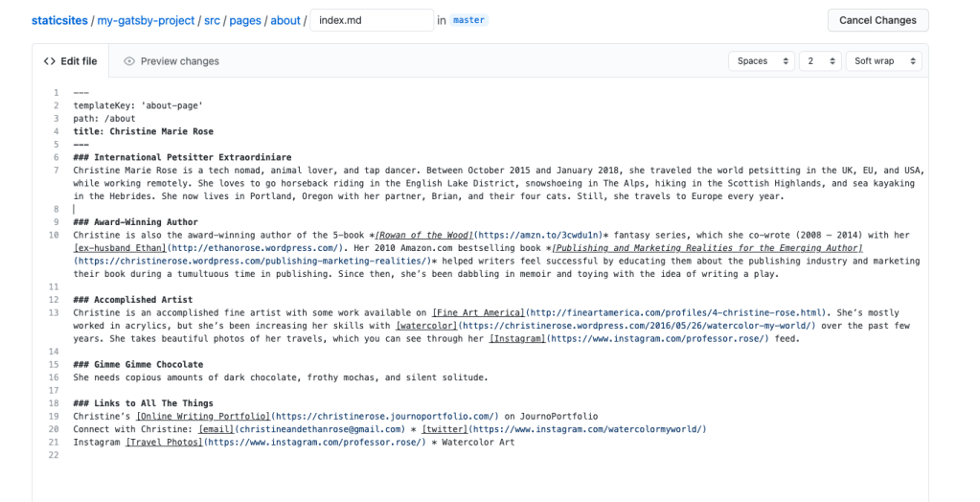Expand the Soft wrap dropdown
Image resolution: width=980 pixels, height=502 pixels.
pyautogui.click(x=883, y=61)
